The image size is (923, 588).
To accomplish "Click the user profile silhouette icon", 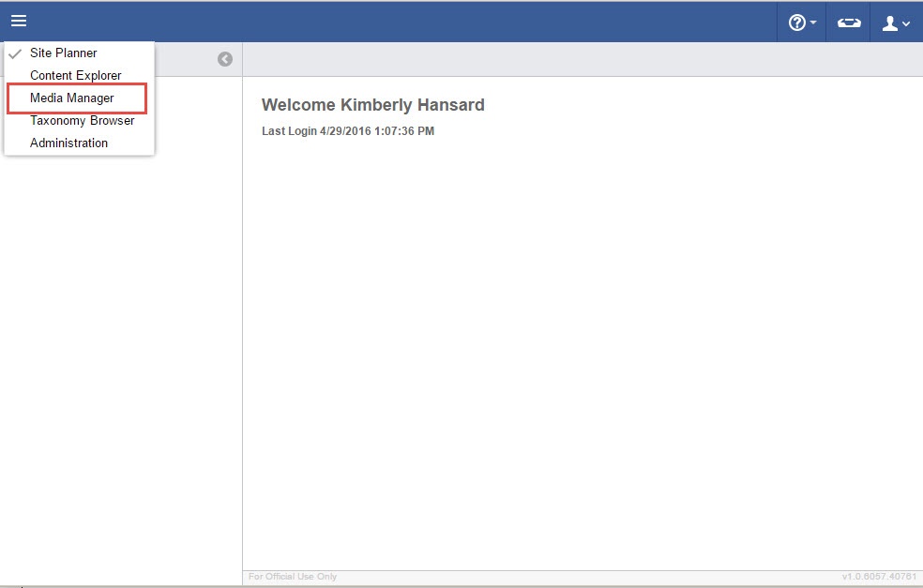I will click(889, 23).
